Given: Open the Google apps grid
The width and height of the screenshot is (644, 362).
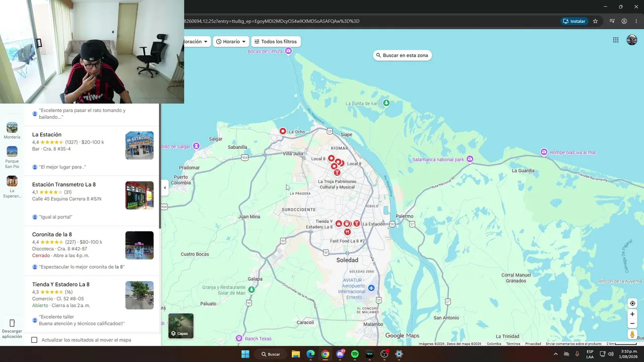Looking at the screenshot, I should [615, 40].
